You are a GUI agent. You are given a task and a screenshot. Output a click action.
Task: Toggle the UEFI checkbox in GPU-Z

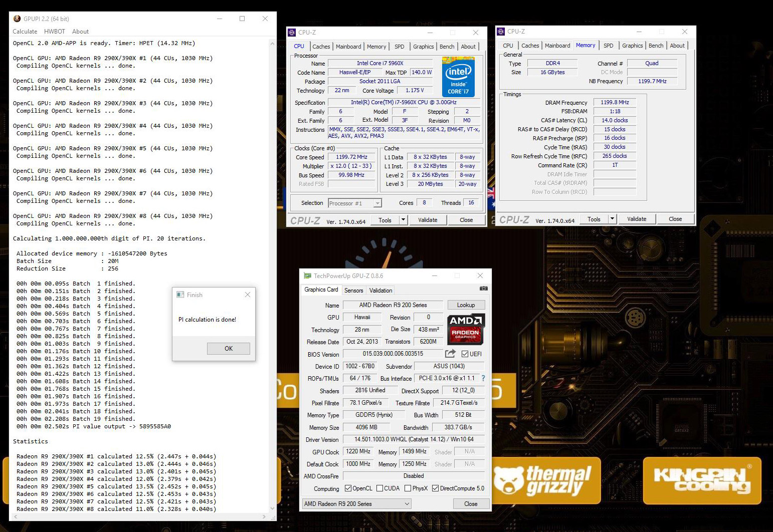(465, 354)
